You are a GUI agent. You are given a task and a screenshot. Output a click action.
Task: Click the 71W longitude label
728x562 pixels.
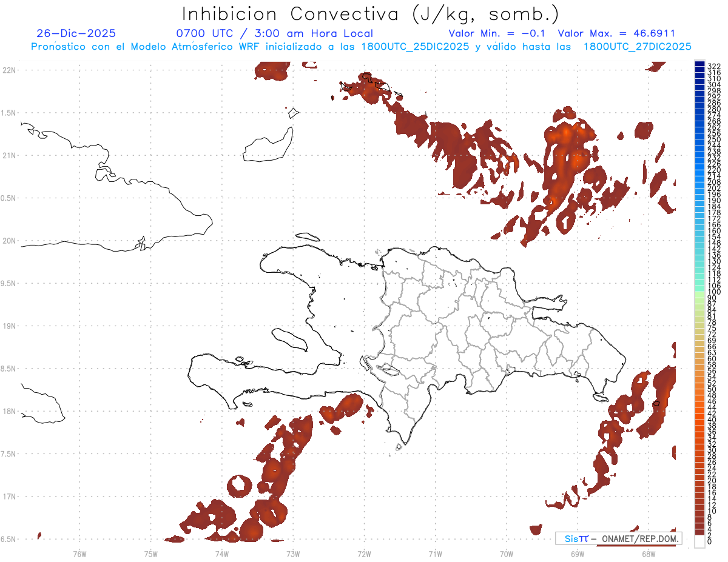(435, 554)
